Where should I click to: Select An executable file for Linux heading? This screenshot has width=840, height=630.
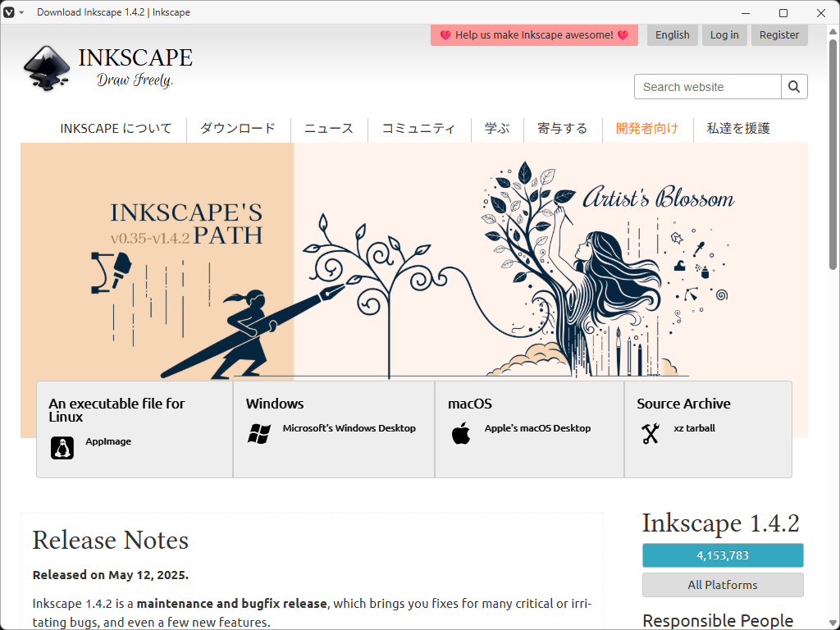[x=116, y=410]
